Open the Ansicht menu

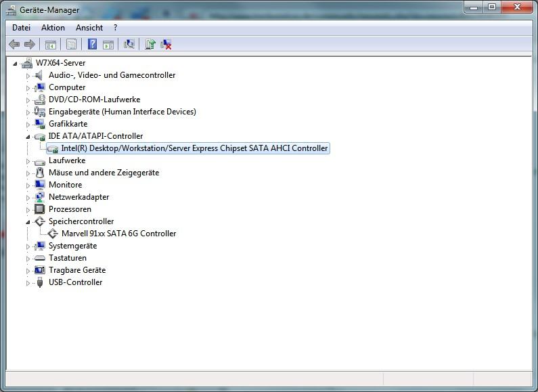click(x=89, y=28)
